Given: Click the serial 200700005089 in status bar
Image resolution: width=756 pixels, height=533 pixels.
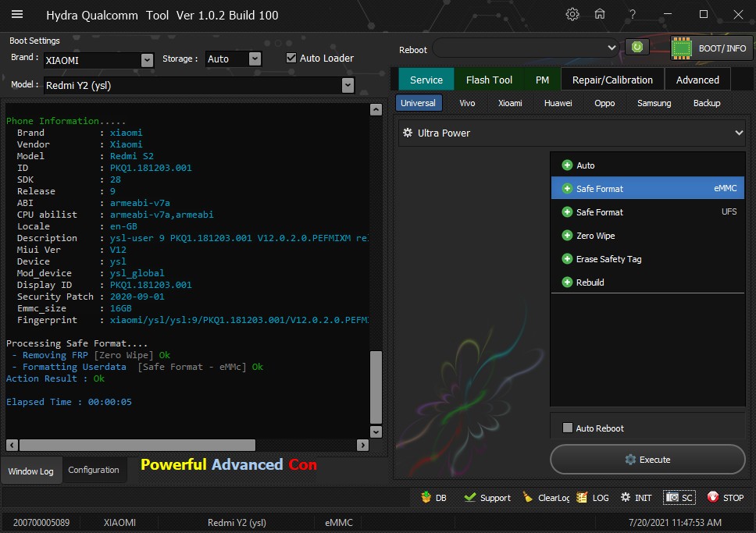Looking at the screenshot, I should click(41, 522).
